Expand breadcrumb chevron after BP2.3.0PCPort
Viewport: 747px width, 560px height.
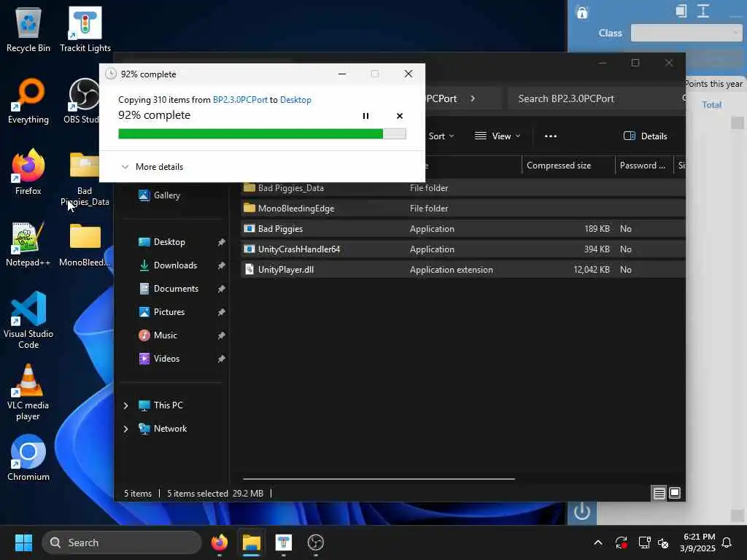[473, 98]
